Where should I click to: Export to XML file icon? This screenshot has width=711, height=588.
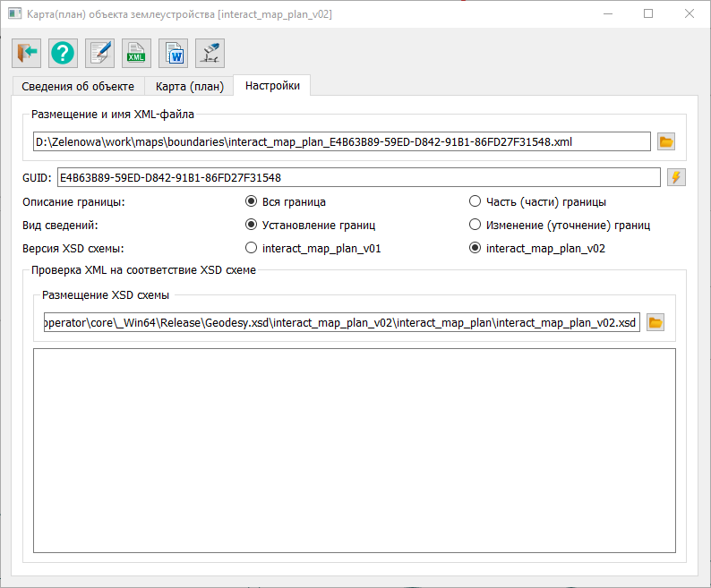(x=136, y=54)
